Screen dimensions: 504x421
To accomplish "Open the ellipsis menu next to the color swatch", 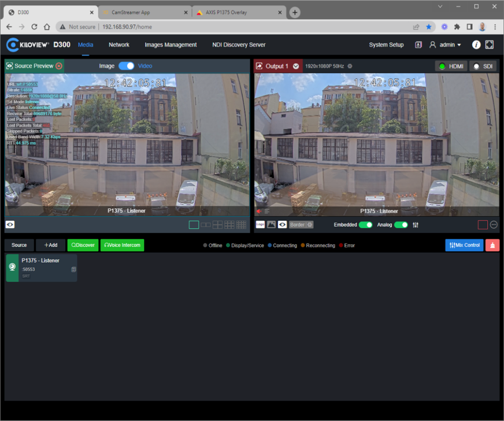I will click(495, 224).
